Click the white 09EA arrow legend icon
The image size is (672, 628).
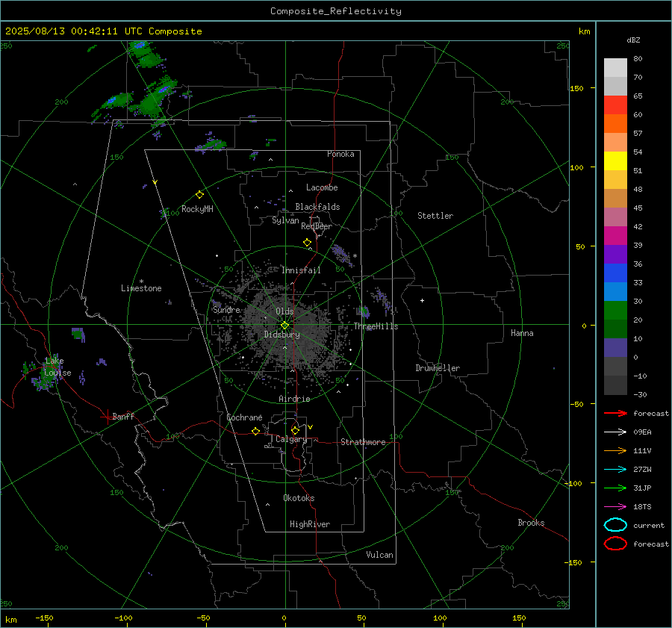[x=615, y=432]
